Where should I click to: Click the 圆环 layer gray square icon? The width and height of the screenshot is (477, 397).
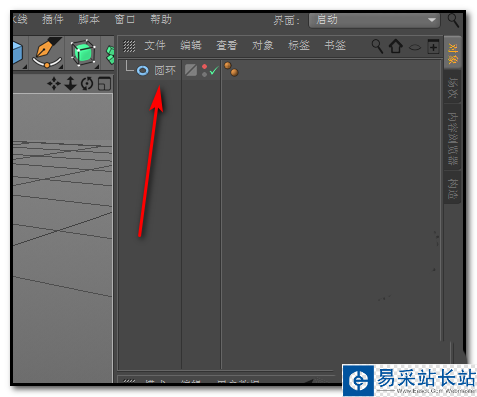[x=191, y=70]
